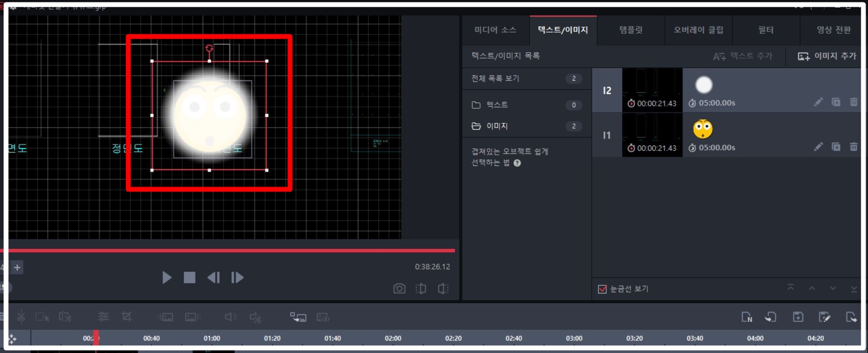Viewport: 868px width, 353px height.
Task: Select the crop tool icon
Action: 127,317
